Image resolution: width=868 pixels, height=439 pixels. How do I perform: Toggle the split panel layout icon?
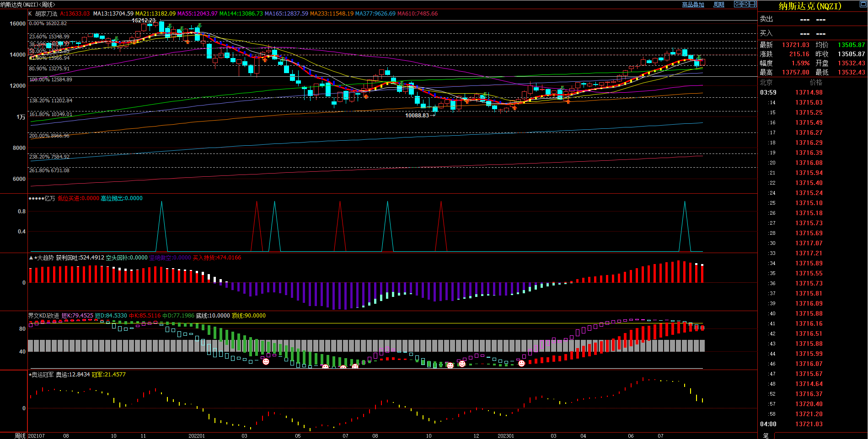(x=753, y=4)
